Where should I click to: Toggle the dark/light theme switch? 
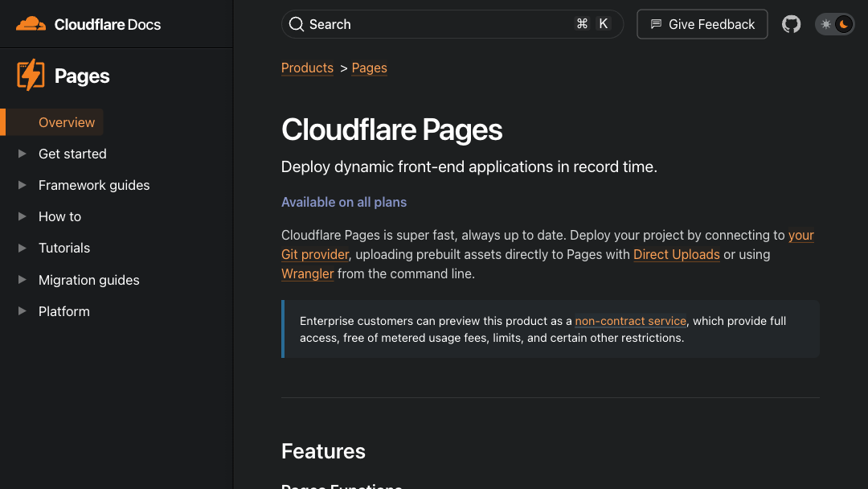(x=834, y=24)
